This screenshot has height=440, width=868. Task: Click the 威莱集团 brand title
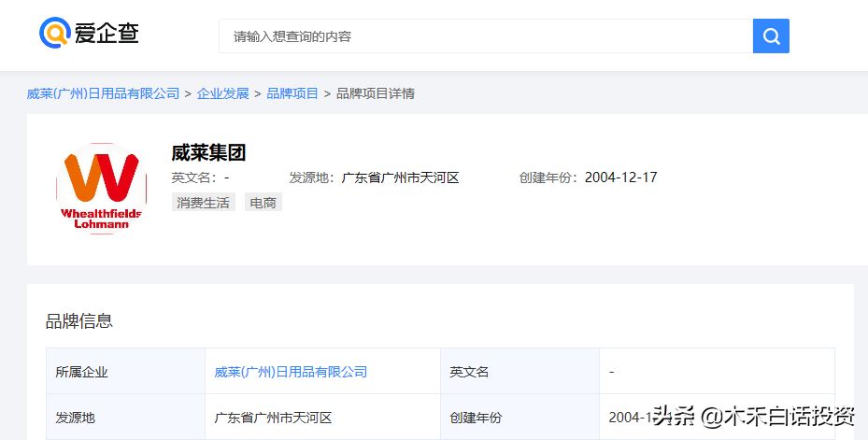coord(208,153)
